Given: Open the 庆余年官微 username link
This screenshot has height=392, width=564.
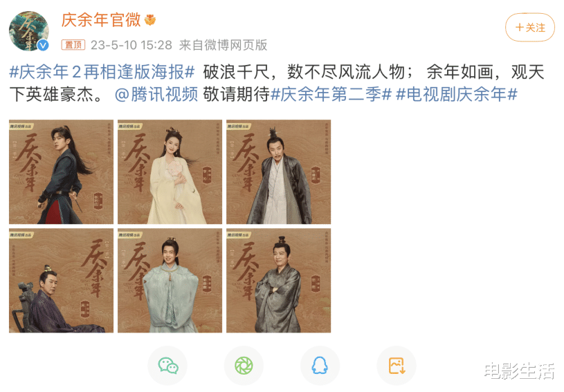Looking at the screenshot, I should [x=101, y=20].
